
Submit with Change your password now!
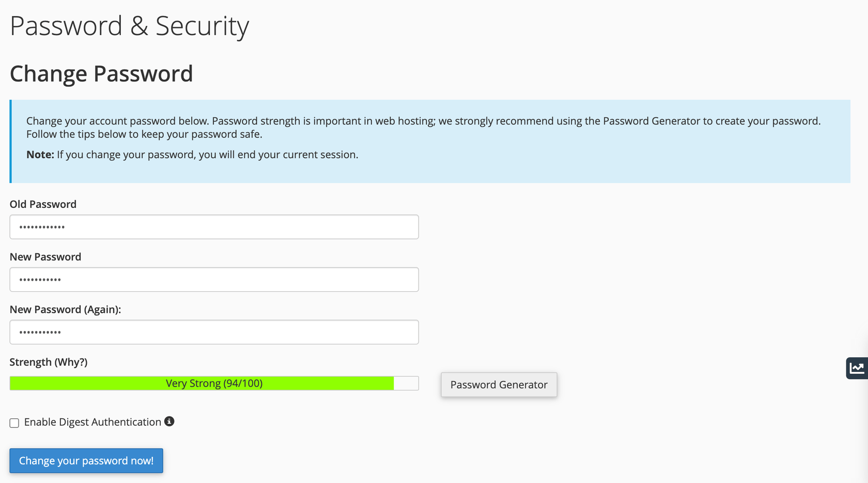(86, 461)
